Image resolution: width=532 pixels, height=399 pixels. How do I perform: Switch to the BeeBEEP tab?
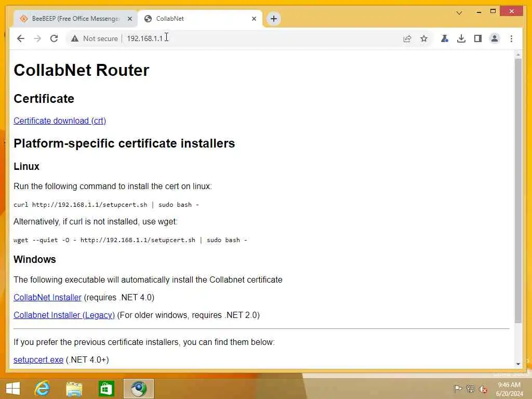click(x=75, y=19)
